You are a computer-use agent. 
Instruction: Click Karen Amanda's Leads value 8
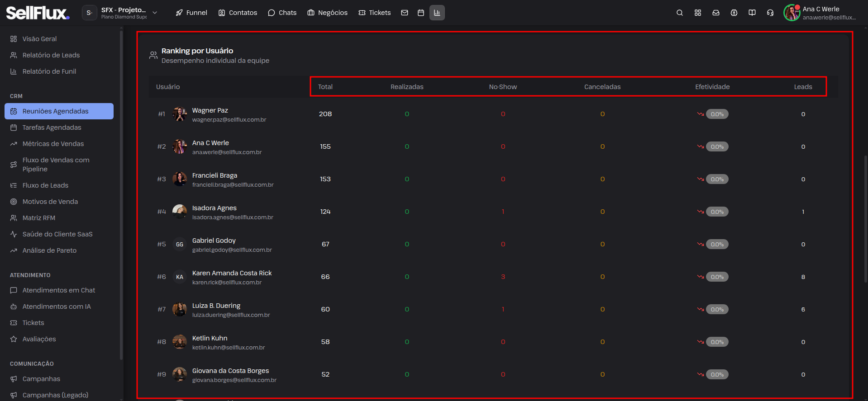point(803,277)
